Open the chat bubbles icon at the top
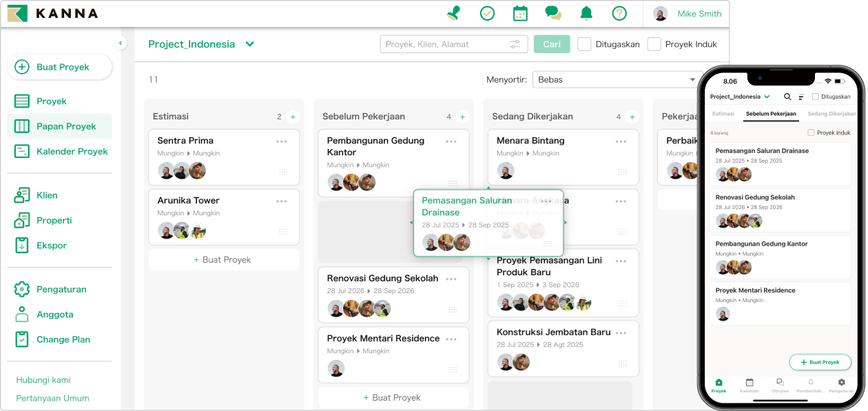Viewport: 868px width, 411px height. point(552,12)
